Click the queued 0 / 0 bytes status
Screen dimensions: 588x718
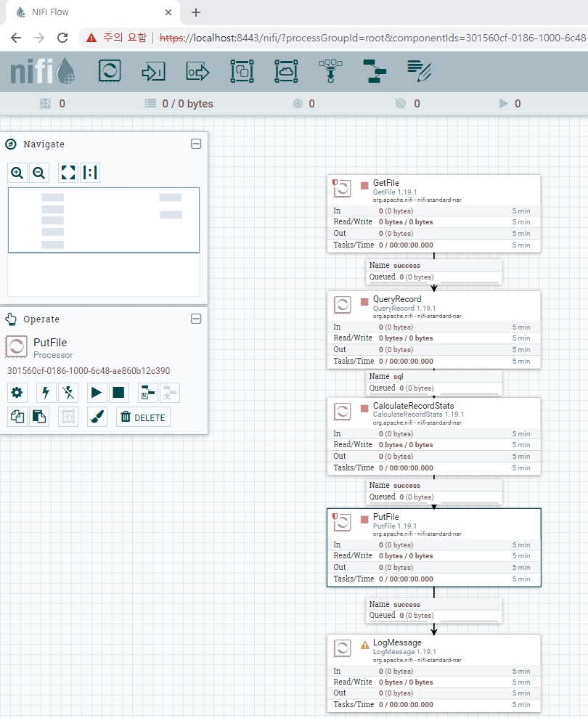tap(179, 104)
